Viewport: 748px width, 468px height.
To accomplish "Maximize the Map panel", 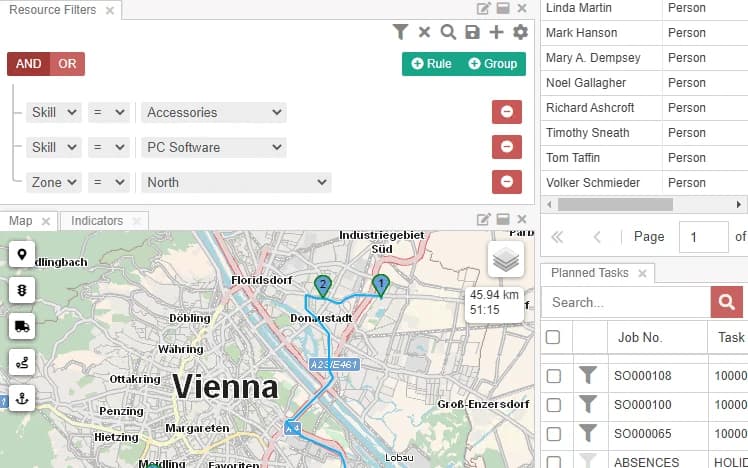I will click(503, 219).
